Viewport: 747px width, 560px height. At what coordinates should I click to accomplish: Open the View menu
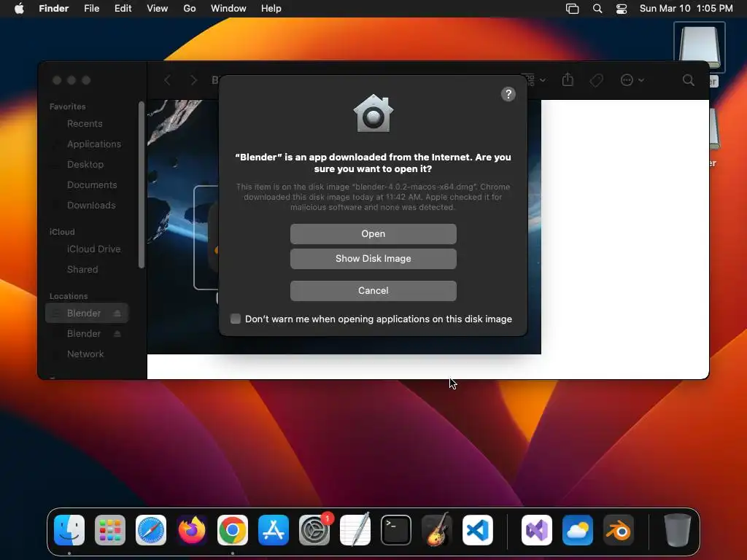coord(158,9)
